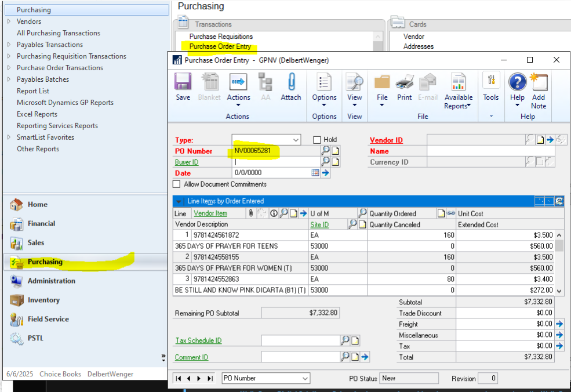
Task: Click the Miscellaneous expansion arrow
Action: point(559,335)
